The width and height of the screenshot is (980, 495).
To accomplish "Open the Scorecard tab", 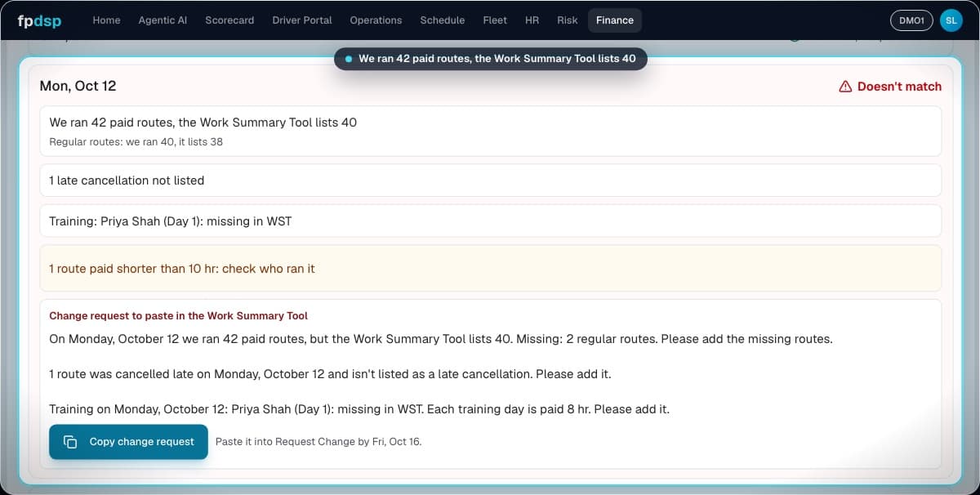I will point(229,20).
